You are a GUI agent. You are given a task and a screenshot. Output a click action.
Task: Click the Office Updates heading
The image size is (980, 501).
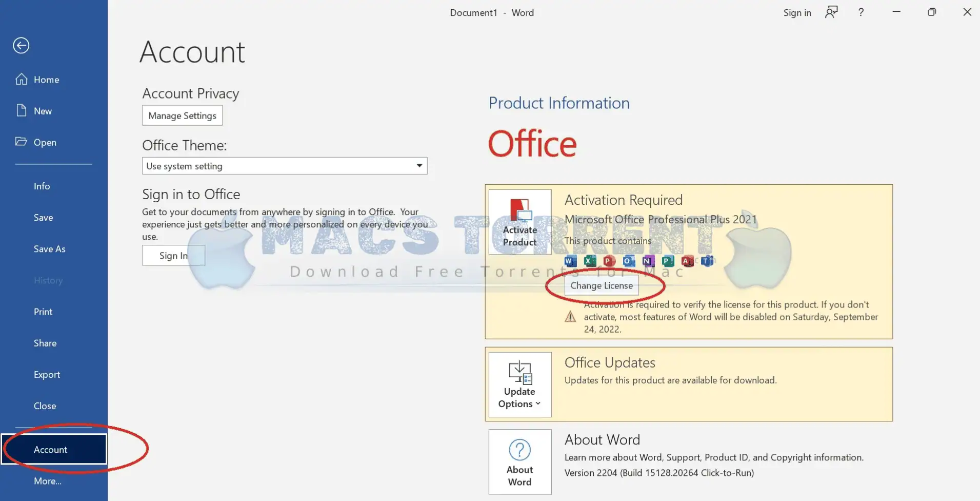tap(610, 362)
